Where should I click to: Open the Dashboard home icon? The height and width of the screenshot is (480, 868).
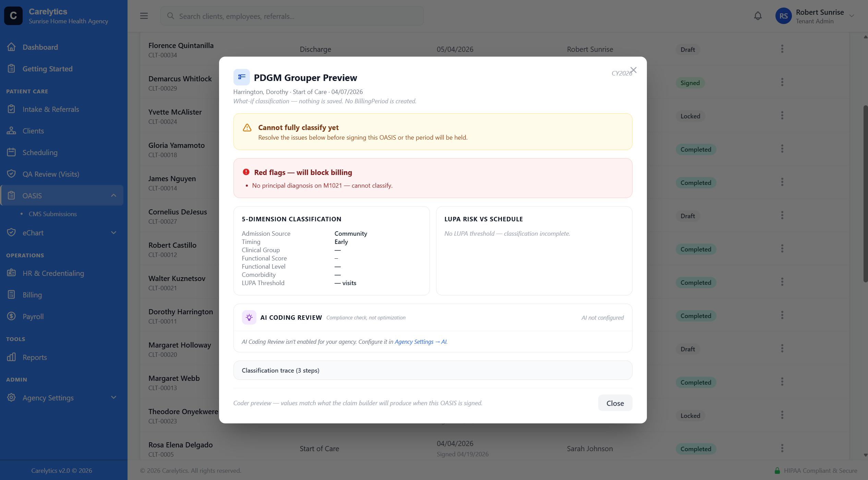pyautogui.click(x=11, y=47)
